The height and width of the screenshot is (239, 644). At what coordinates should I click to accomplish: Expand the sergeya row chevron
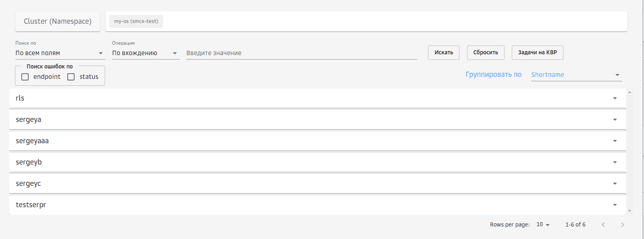[x=615, y=119]
